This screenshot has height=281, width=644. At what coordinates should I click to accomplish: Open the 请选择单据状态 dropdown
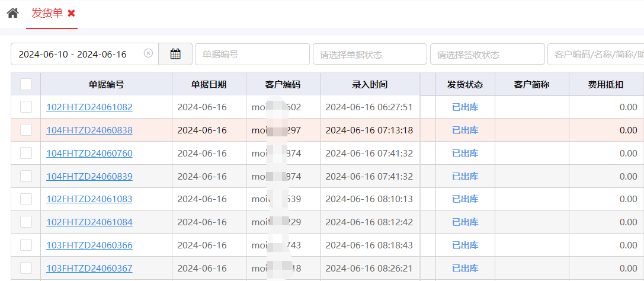(x=369, y=54)
